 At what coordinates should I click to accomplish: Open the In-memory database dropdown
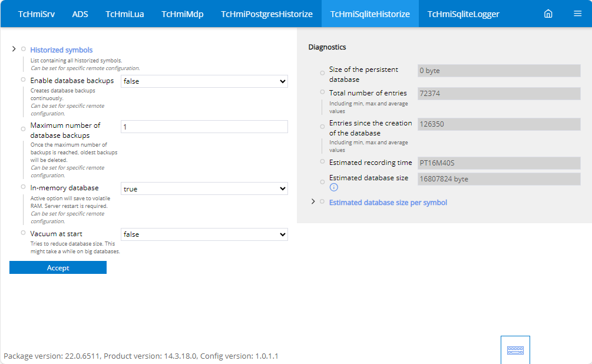coord(204,189)
